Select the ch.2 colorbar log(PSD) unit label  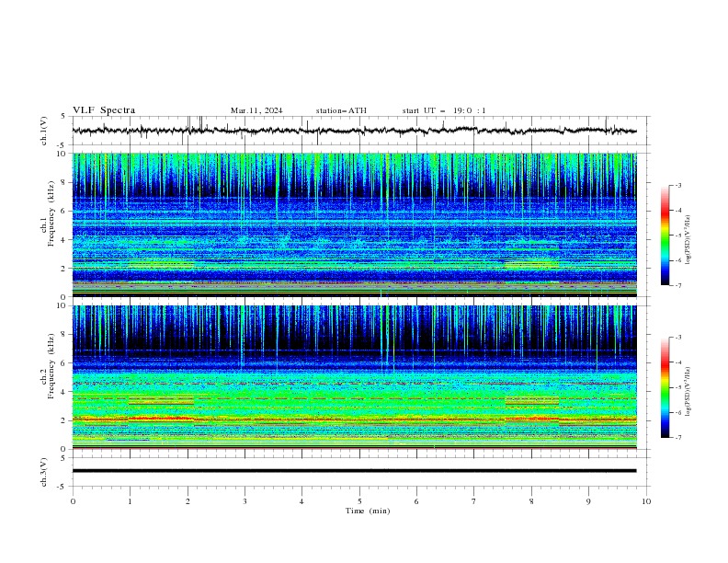[x=688, y=392]
